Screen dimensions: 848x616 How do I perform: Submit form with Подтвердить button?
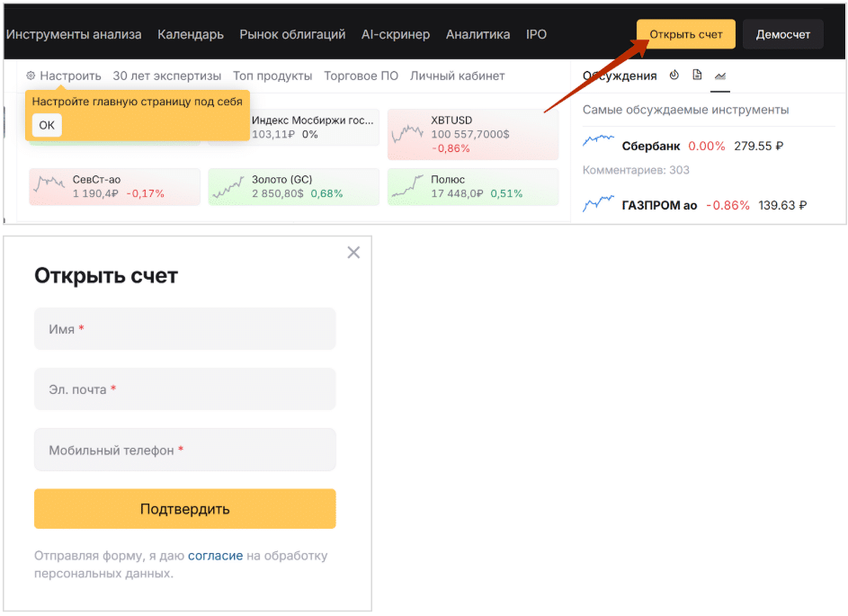184,509
